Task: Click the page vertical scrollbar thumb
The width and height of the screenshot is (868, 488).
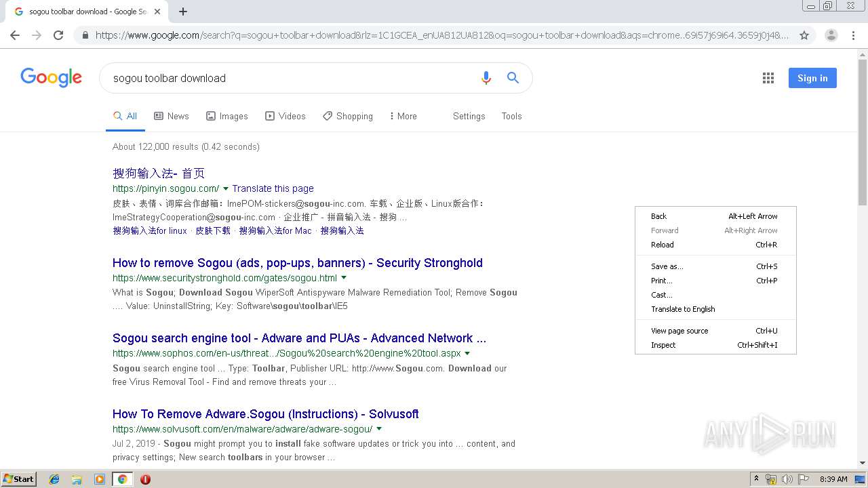Action: (863, 131)
